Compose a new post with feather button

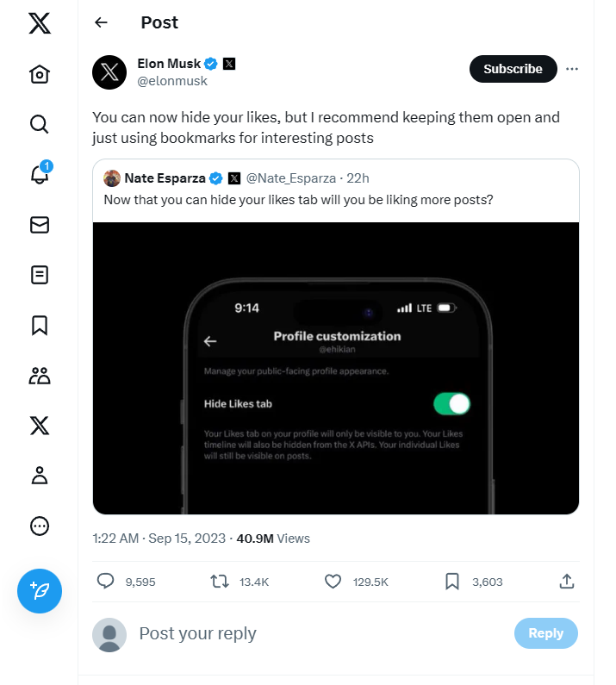[40, 591]
